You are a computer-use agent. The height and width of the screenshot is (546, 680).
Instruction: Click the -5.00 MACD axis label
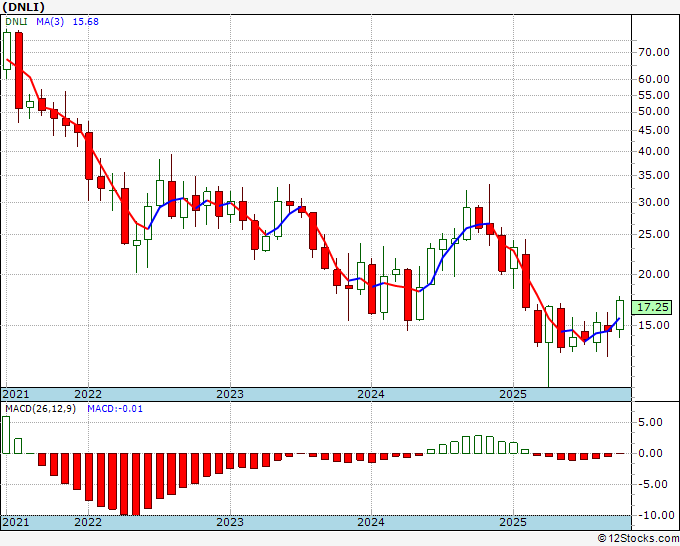(654, 484)
